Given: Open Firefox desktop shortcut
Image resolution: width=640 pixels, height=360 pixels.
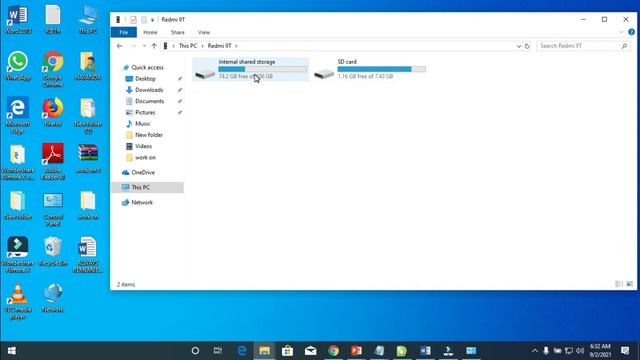Looking at the screenshot, I should [53, 112].
